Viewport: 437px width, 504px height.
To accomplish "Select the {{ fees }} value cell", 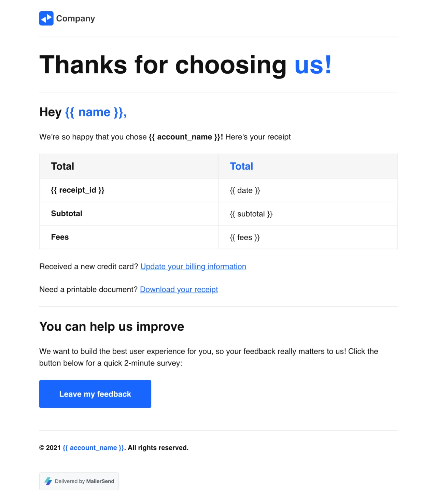I will click(x=245, y=237).
